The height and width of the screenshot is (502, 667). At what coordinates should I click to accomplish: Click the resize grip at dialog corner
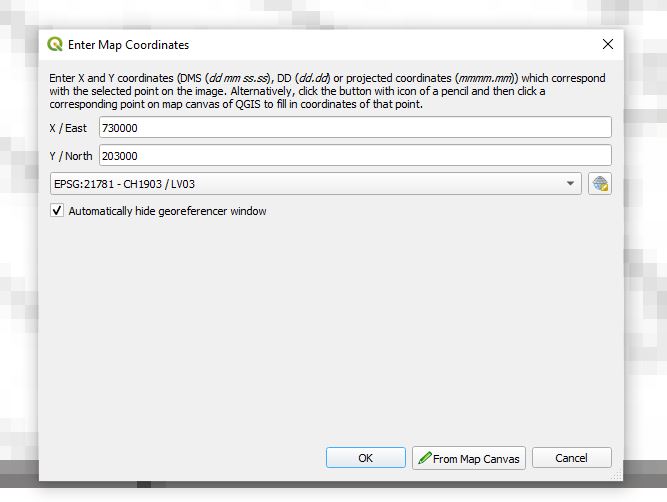point(617,474)
